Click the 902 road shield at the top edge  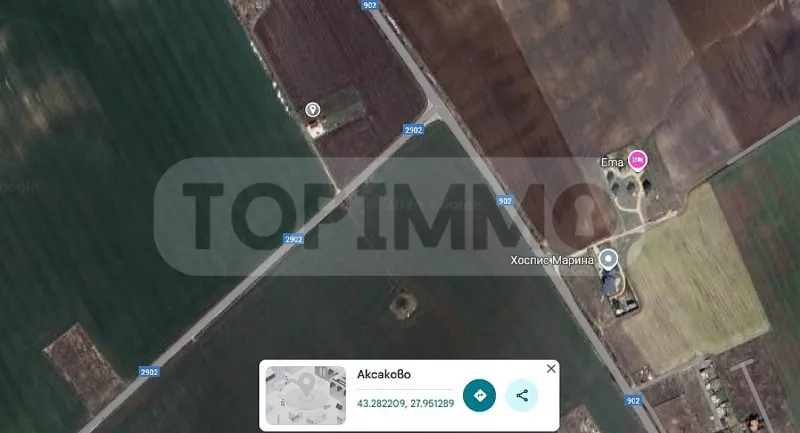368,6
